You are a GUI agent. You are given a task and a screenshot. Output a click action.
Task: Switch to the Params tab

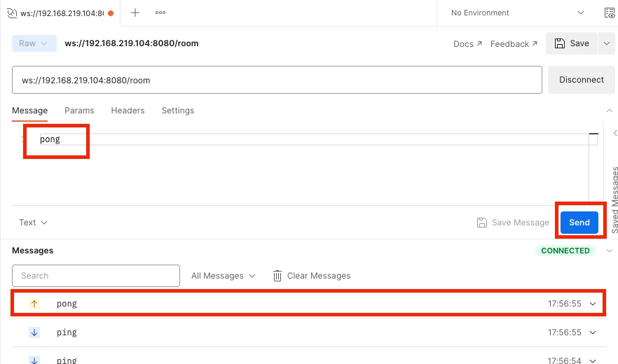point(79,111)
